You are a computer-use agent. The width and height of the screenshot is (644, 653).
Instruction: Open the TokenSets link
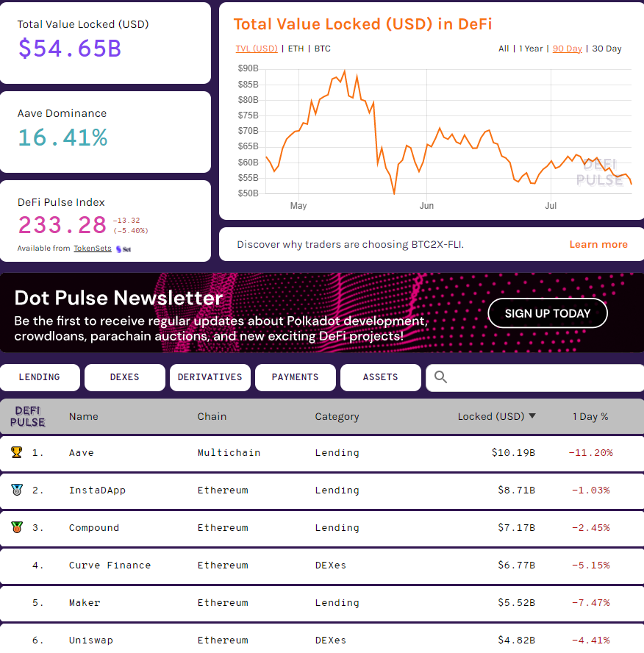pos(93,249)
